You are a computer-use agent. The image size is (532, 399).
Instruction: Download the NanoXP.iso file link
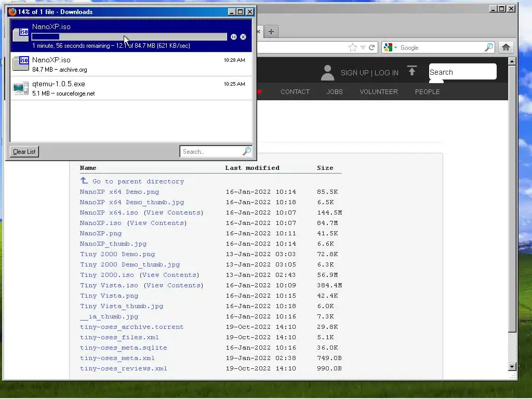tap(100, 223)
